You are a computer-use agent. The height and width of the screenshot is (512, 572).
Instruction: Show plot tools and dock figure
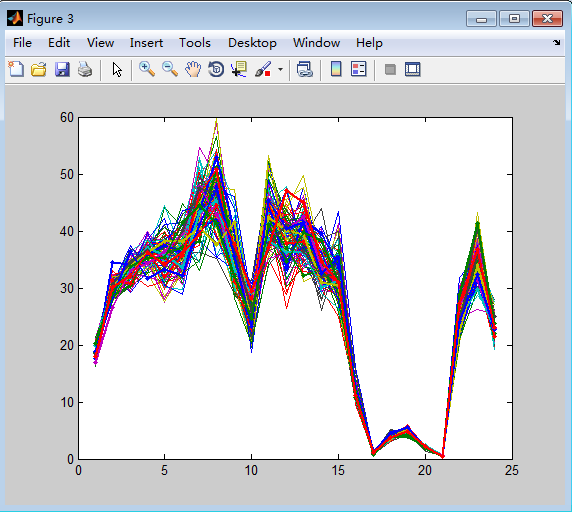coord(413,69)
